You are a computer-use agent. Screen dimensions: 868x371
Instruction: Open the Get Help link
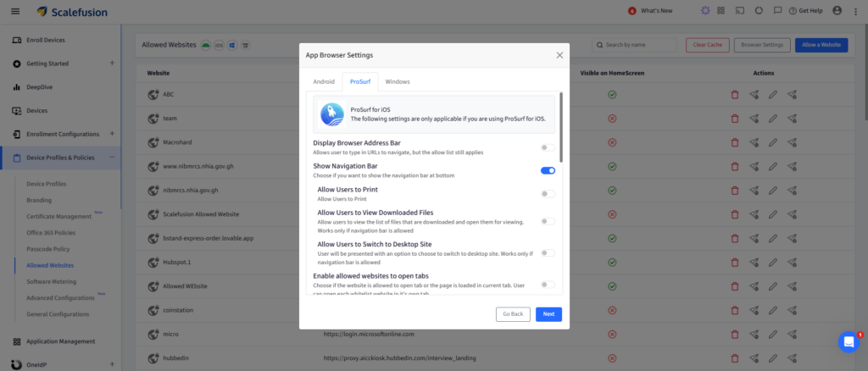806,11
